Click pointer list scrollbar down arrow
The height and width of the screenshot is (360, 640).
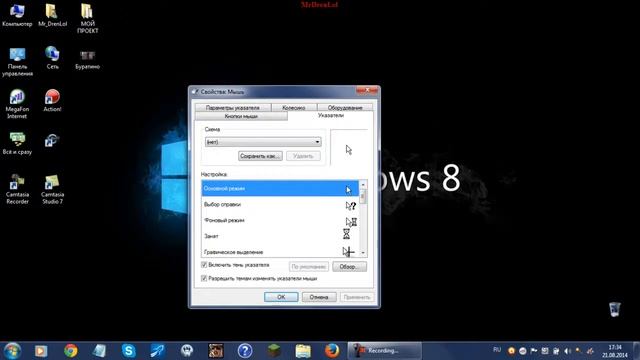363,253
